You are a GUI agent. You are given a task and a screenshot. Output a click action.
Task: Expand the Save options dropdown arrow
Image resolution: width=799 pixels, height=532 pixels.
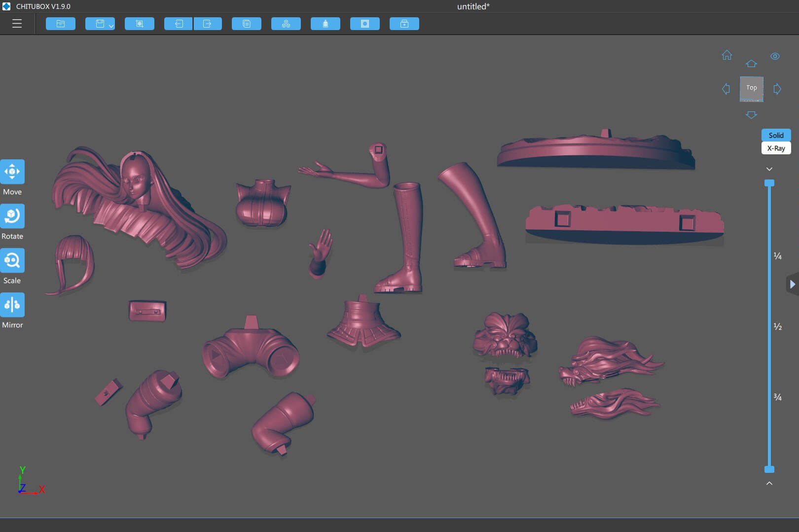(111, 26)
